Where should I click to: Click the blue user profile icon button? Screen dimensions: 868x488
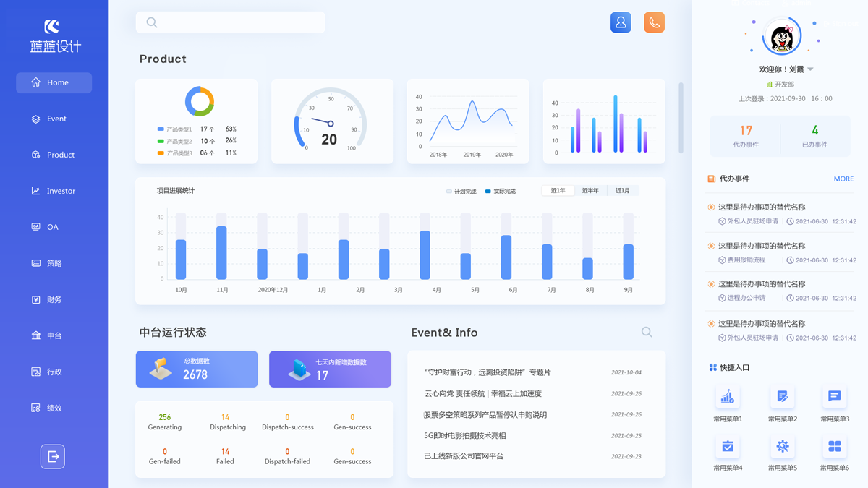(621, 22)
